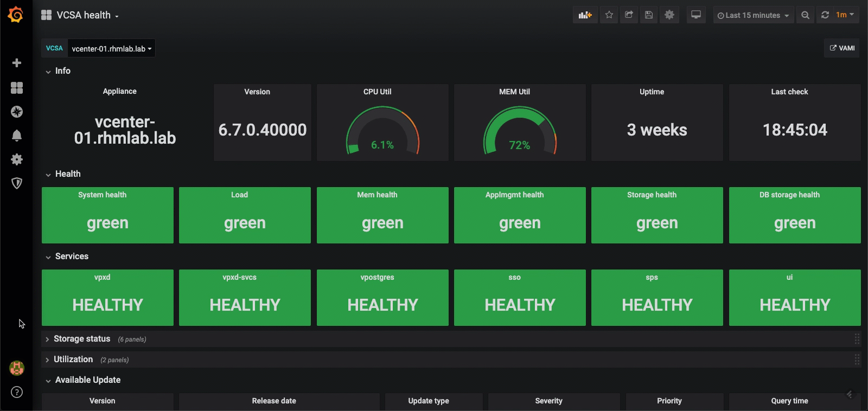Open the Create plus menu in sidebar
Image resolution: width=868 pixels, height=411 pixels.
[x=17, y=63]
